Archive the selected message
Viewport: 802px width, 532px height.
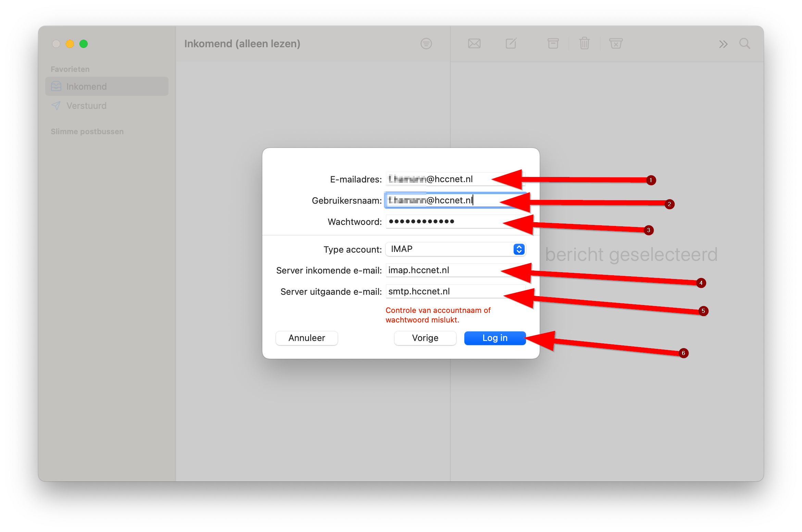coord(553,43)
